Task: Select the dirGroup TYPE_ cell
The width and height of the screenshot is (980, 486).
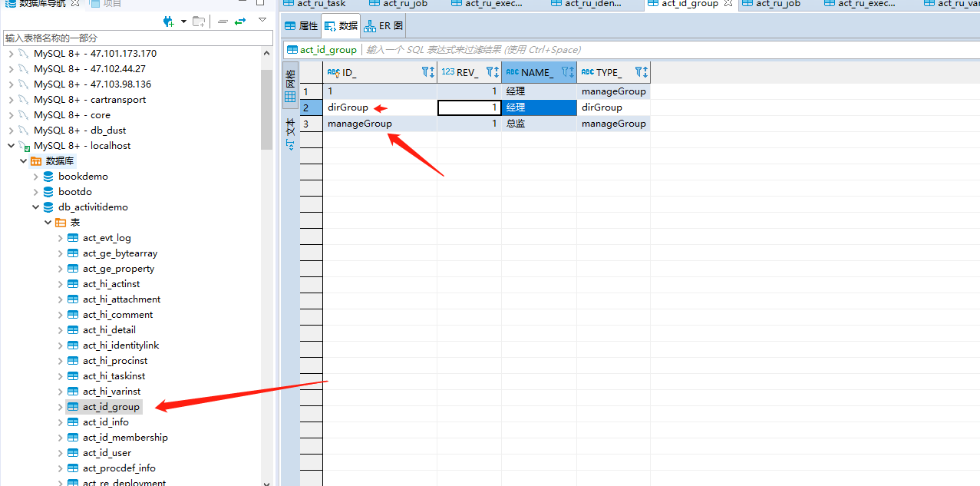Action: tap(613, 107)
